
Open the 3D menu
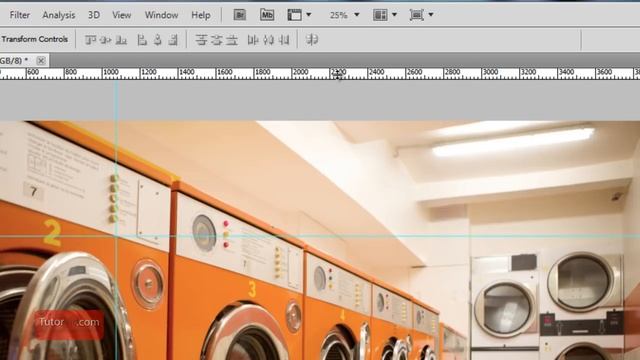point(94,15)
